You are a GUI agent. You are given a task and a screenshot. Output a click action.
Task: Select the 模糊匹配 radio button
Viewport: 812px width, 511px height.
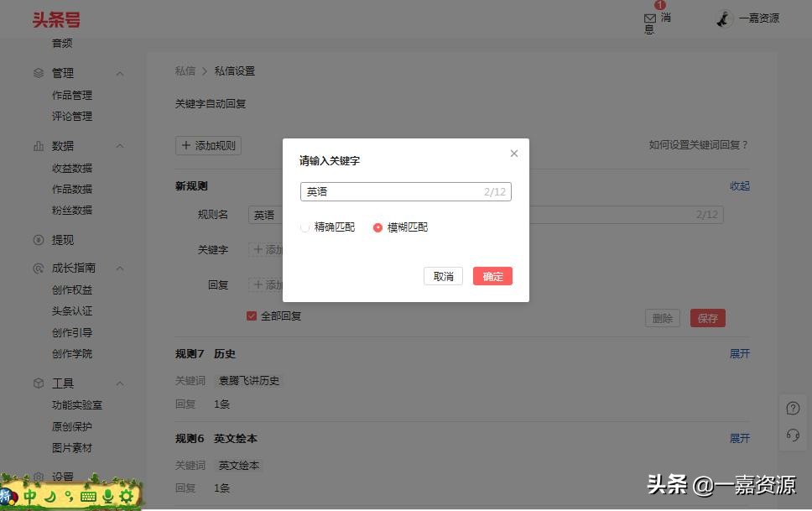(x=377, y=227)
